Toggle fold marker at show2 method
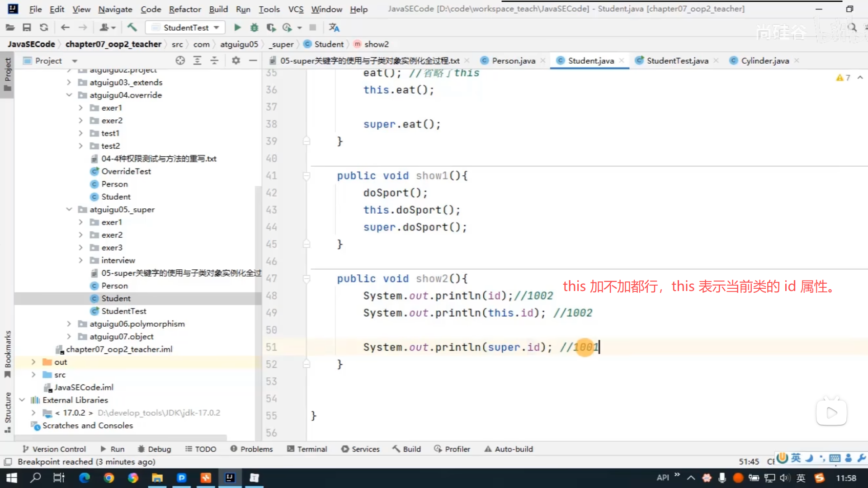Viewport: 868px width, 488px height. tap(307, 279)
